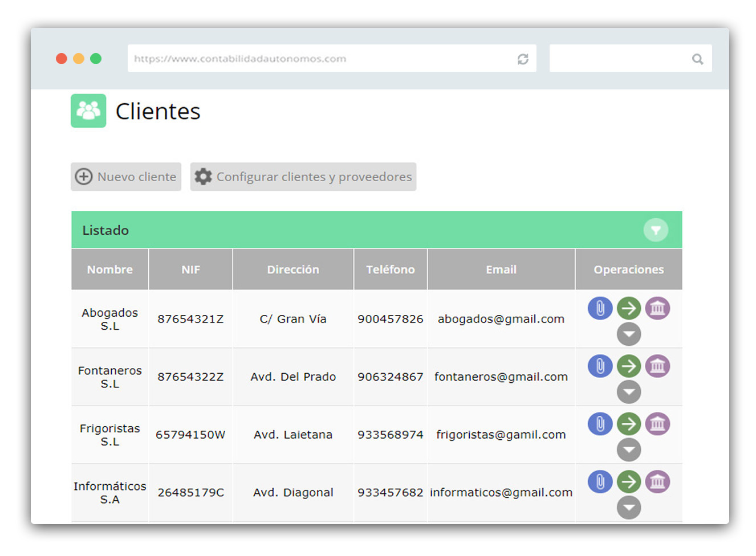Click NIF 65794150W
This screenshot has width=756, height=556.
190,435
